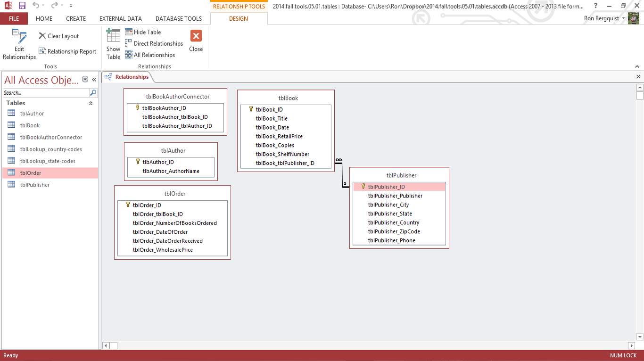Viewport: 644px width, 361px height.
Task: Open the Relationship Report
Action: (67, 52)
